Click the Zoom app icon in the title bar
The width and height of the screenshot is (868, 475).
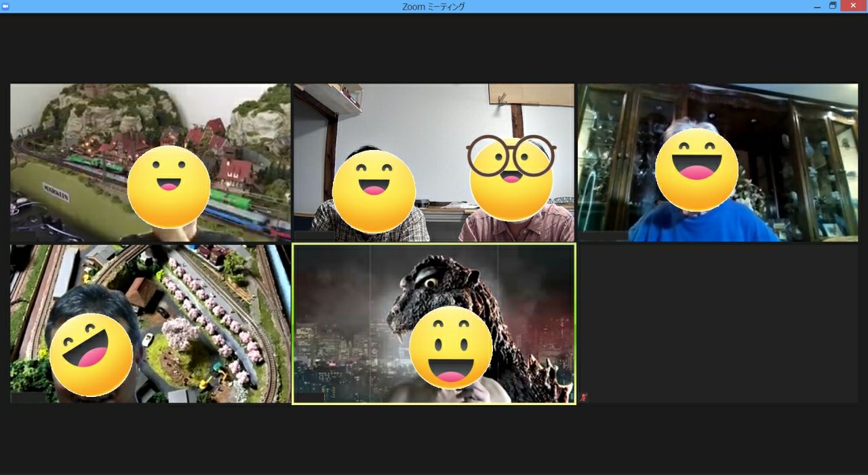(x=5, y=6)
